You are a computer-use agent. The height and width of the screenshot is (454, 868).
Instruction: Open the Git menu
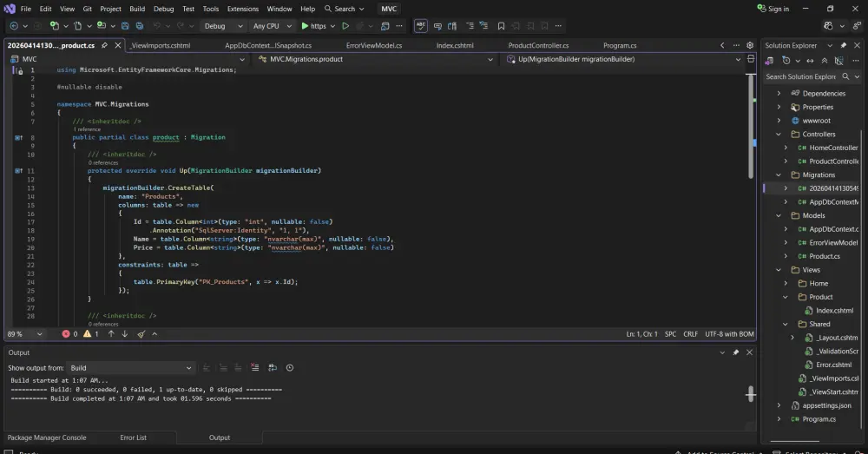pos(88,9)
